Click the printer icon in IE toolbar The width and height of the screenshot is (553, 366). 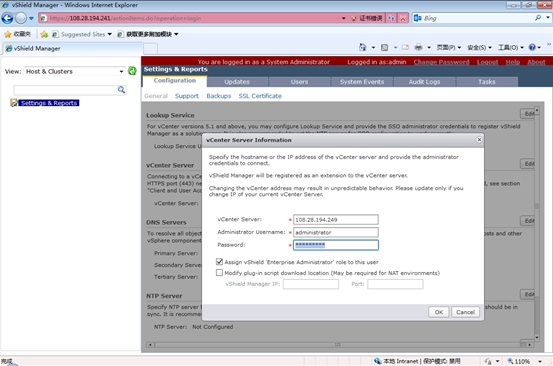point(418,47)
